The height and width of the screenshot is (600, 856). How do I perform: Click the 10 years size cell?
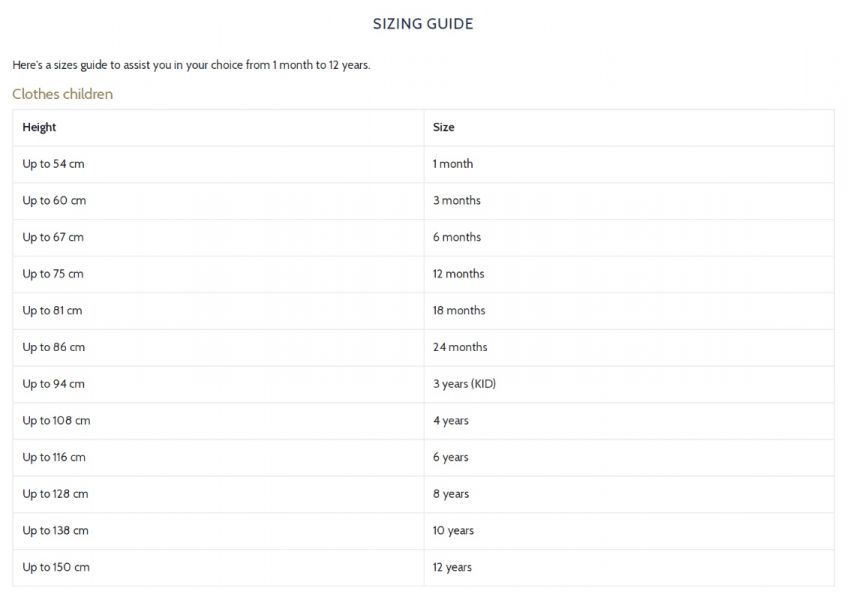453,531
